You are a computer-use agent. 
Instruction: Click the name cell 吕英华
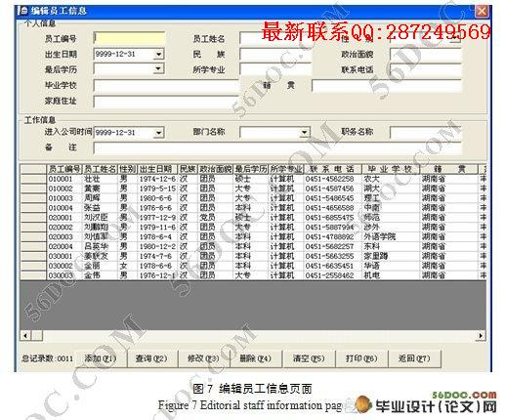[100, 247]
